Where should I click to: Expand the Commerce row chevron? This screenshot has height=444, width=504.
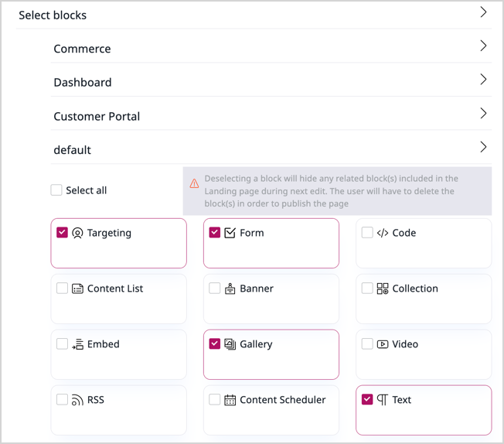tap(483, 46)
